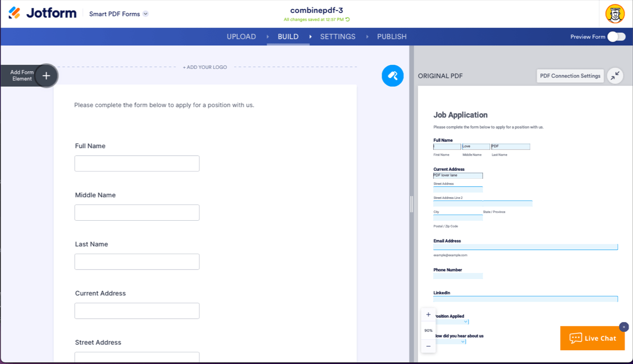Open the PUBLISH tab
633x364 pixels.
(x=392, y=37)
